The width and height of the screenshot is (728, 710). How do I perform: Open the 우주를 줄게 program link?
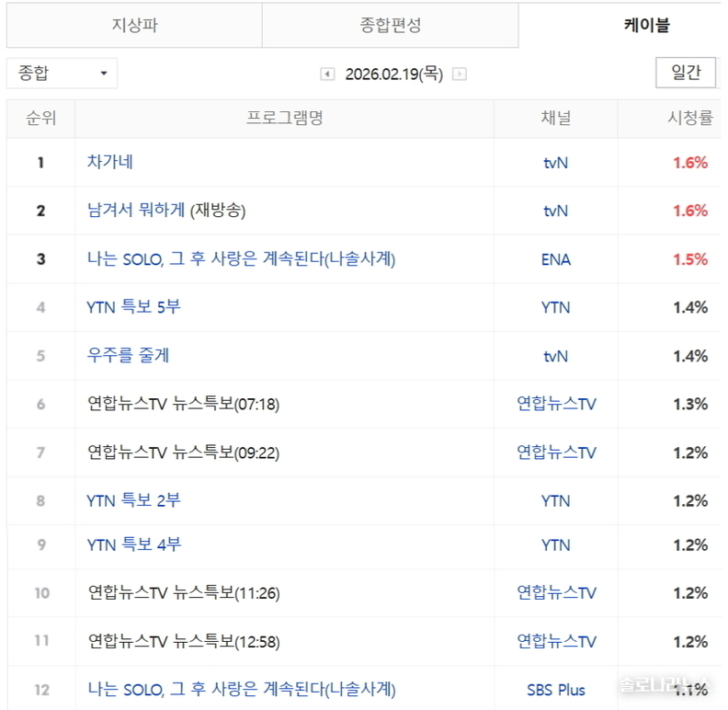[x=128, y=356]
